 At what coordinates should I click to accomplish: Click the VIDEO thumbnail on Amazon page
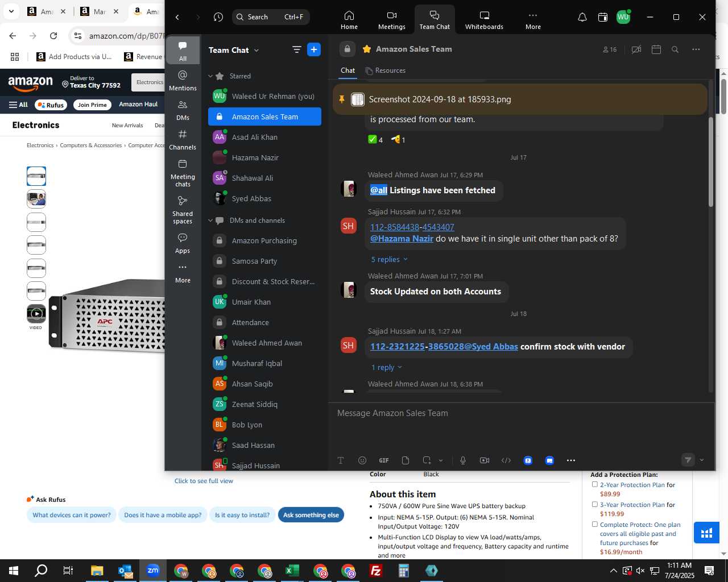coord(36,314)
